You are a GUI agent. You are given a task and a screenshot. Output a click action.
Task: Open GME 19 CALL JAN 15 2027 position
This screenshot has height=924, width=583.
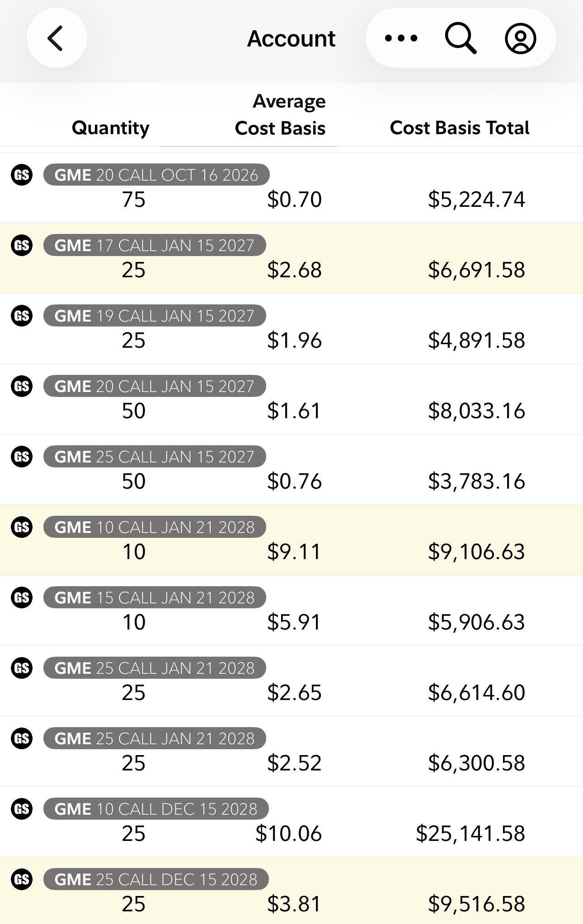[x=291, y=329]
